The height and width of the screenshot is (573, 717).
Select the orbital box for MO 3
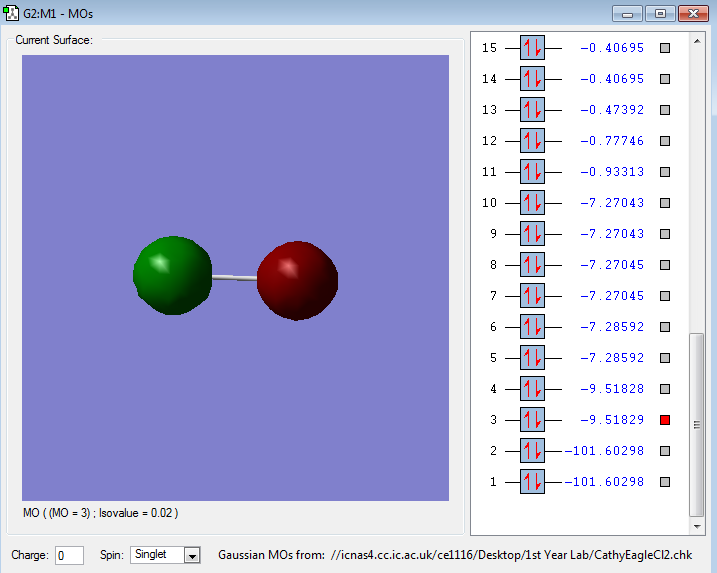(532, 420)
